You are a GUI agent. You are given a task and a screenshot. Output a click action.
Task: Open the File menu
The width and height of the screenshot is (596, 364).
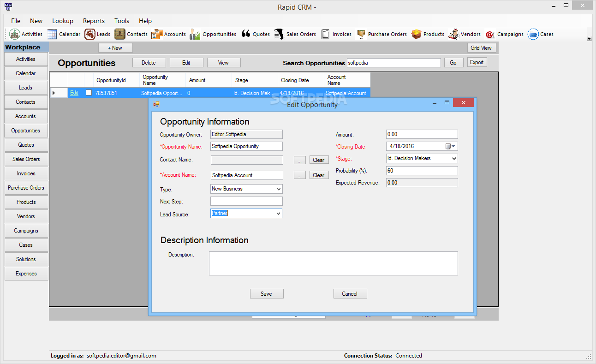[16, 21]
